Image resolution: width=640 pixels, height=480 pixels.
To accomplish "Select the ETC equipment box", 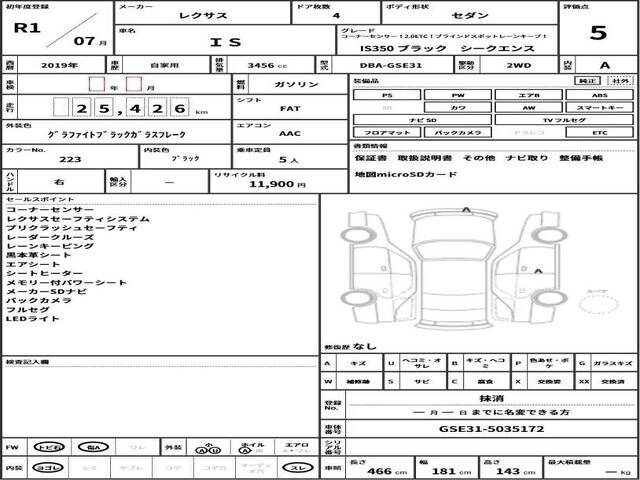I will (598, 131).
